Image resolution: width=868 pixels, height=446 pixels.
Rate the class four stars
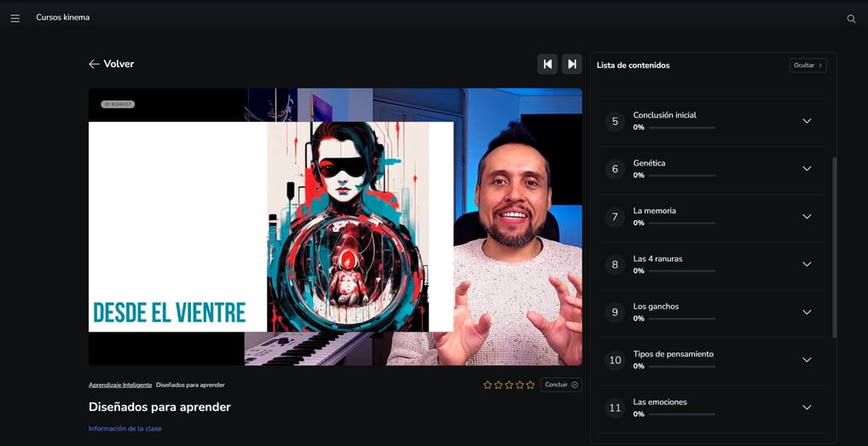click(520, 385)
